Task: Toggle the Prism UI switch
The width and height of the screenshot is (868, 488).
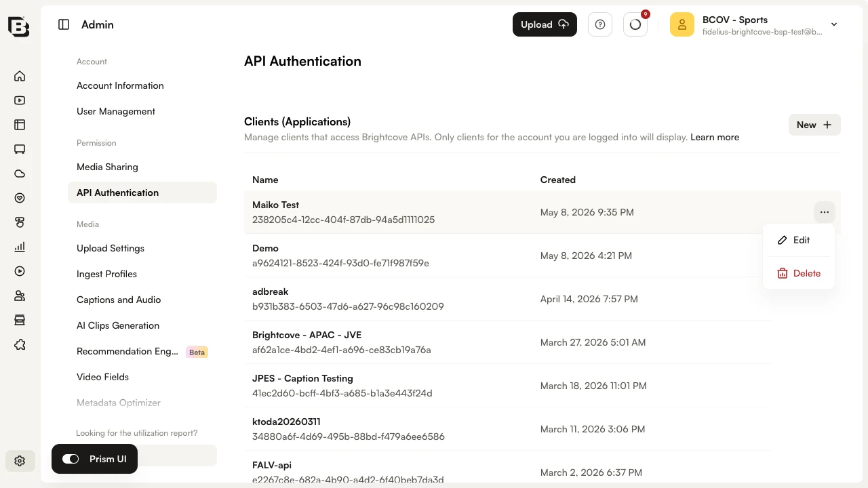Action: 71,459
